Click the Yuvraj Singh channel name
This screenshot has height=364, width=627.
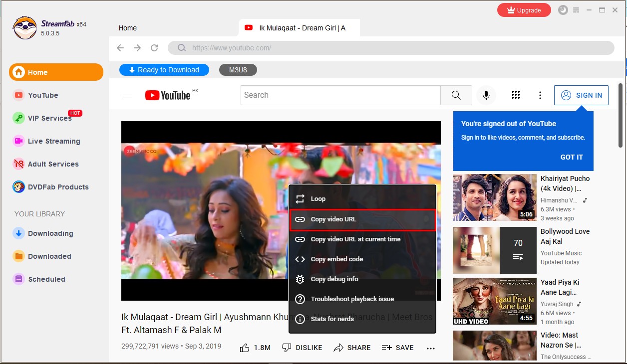(x=557, y=304)
